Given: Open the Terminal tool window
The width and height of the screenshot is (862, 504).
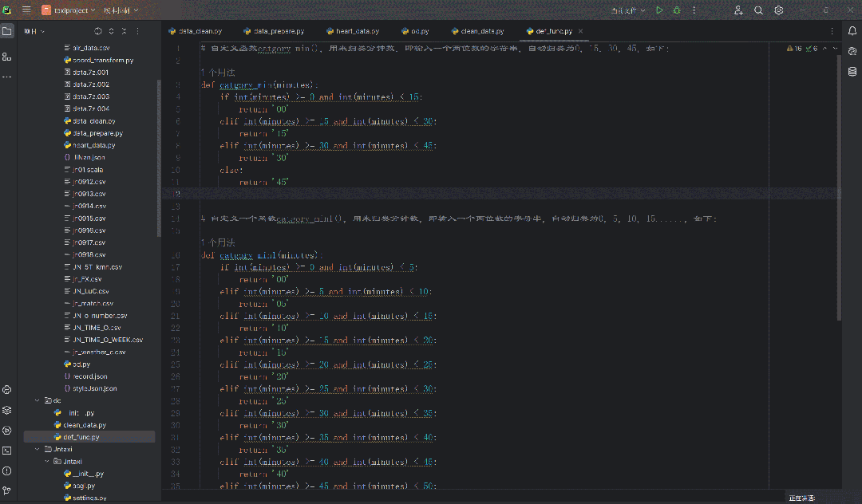Looking at the screenshot, I should (7, 451).
